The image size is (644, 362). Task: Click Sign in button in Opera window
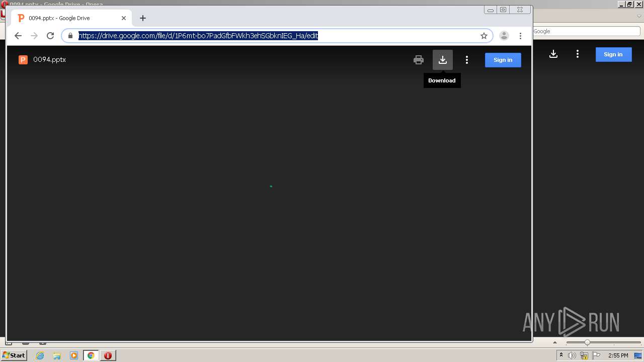613,54
